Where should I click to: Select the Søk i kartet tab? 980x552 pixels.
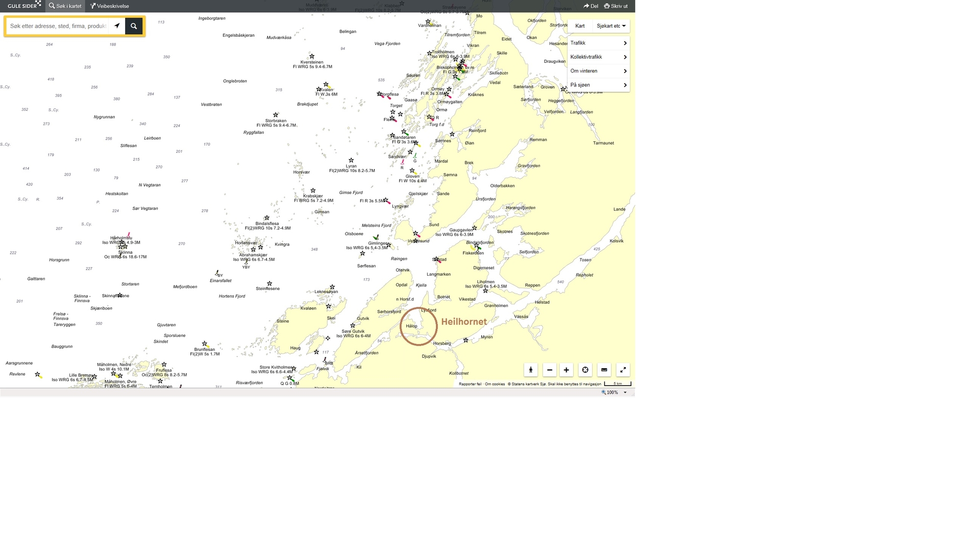[65, 6]
